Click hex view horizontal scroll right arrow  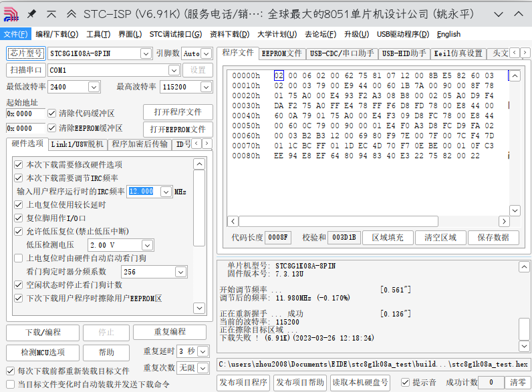click(504, 222)
